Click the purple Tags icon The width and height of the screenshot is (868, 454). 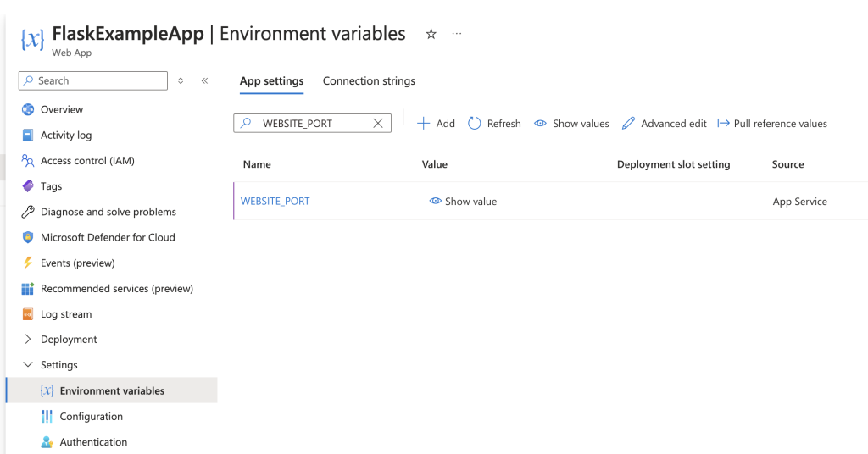point(28,186)
